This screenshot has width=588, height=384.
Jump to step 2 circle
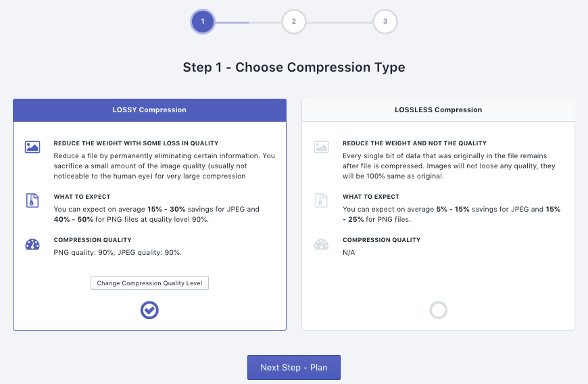[294, 22]
